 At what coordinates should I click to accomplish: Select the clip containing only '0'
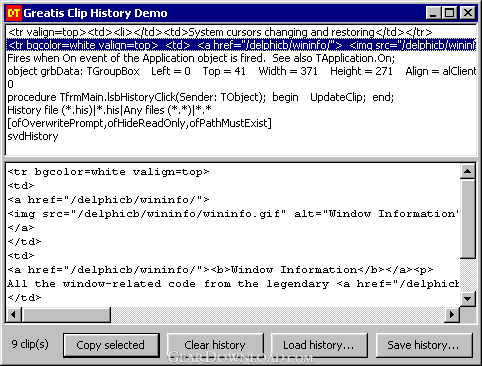pyautogui.click(x=241, y=84)
